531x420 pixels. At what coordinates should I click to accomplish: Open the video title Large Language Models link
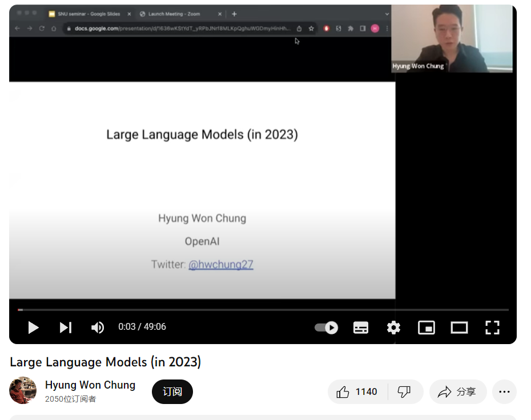pyautogui.click(x=106, y=362)
